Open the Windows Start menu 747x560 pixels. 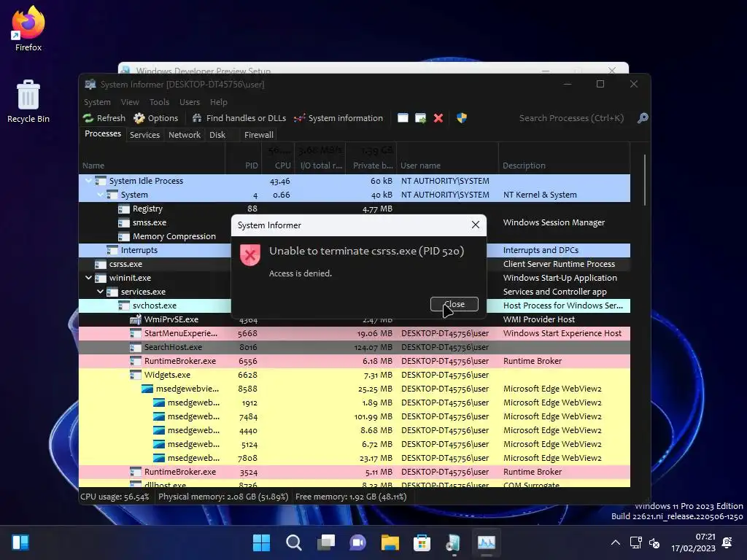[x=261, y=542]
